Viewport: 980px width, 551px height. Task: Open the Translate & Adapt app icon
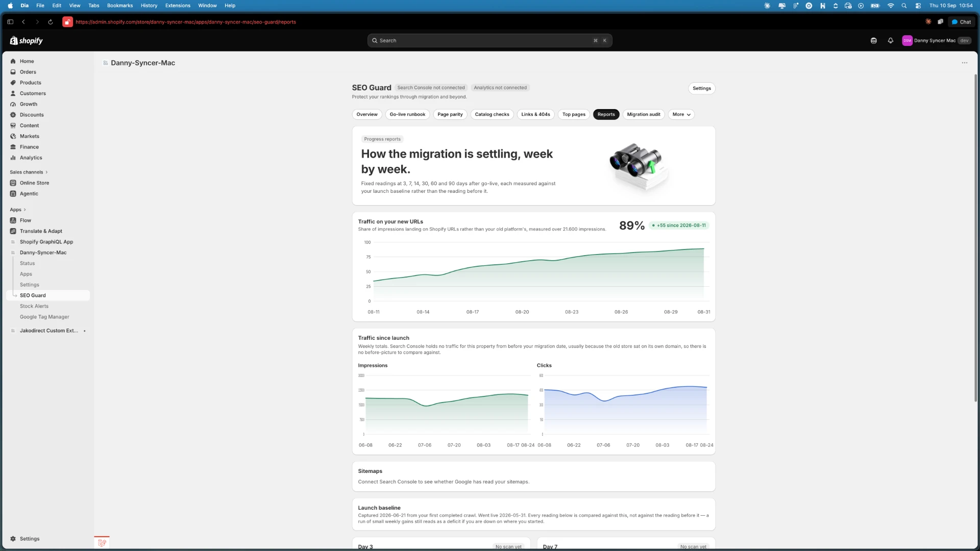click(13, 231)
